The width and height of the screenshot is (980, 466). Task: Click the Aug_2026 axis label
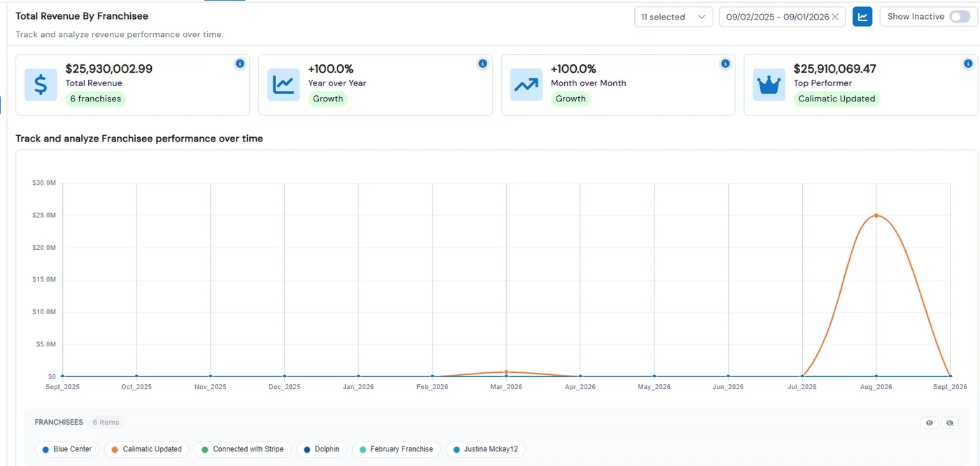pos(876,387)
